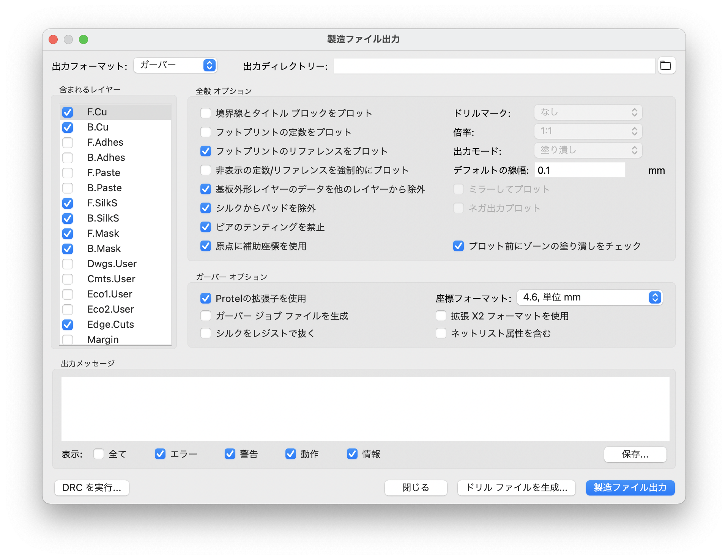Uncheck the B.SilkS layer checkbox
This screenshot has width=728, height=560.
tap(68, 219)
